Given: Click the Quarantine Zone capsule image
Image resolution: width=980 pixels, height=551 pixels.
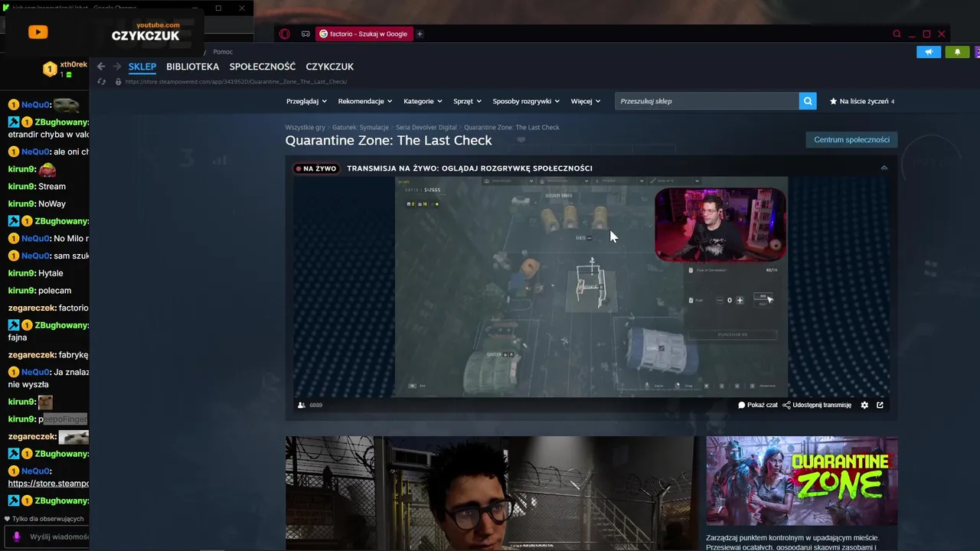Looking at the screenshot, I should (x=802, y=481).
